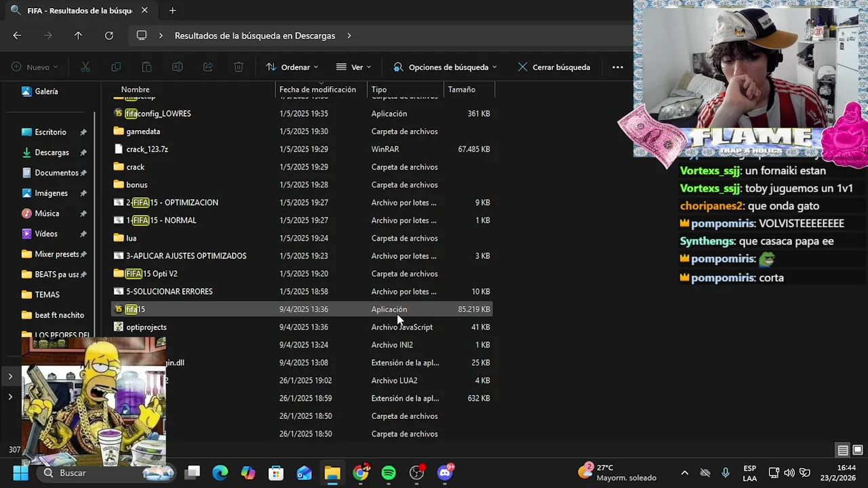Open Outlook from the taskbar
The width and height of the screenshot is (868, 488).
click(304, 472)
